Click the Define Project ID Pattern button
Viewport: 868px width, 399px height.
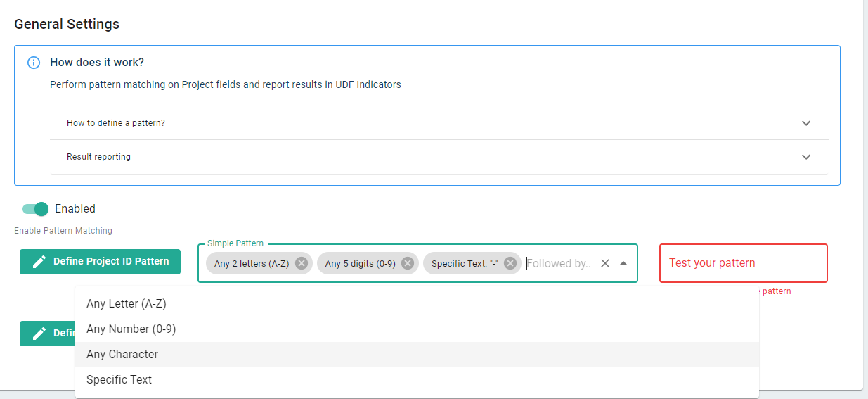click(100, 262)
